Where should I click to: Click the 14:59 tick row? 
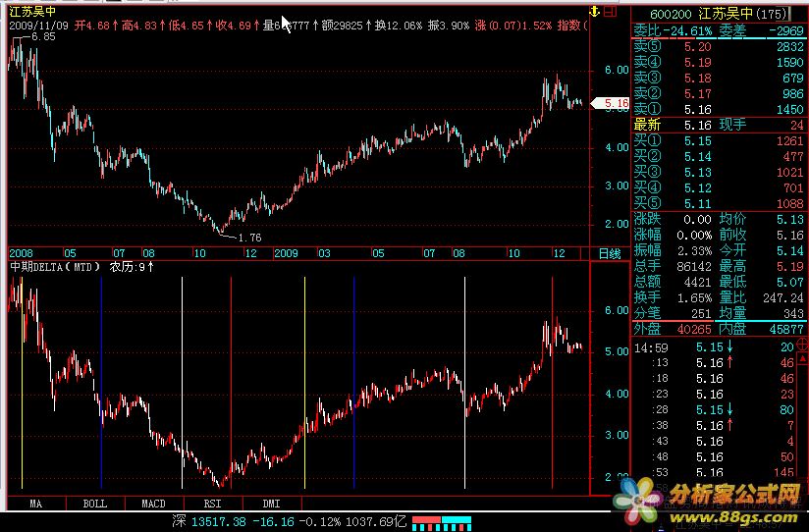[714, 347]
